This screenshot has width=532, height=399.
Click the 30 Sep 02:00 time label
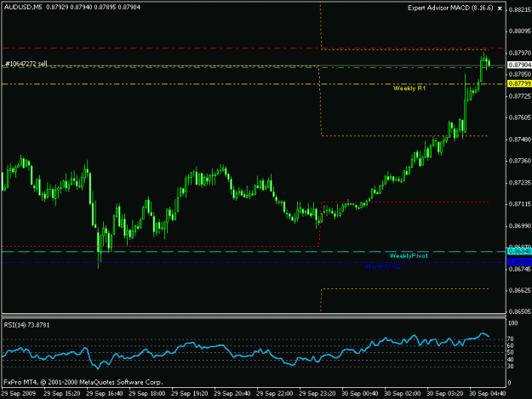click(403, 394)
